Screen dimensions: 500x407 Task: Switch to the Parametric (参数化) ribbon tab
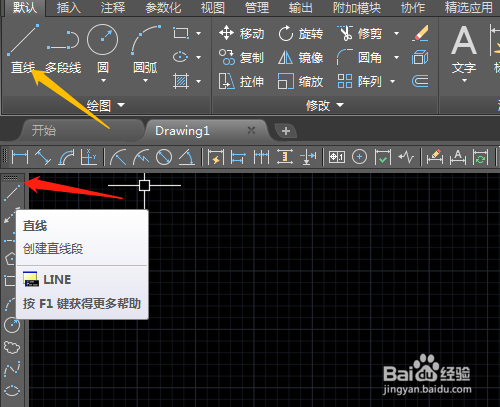[x=163, y=8]
